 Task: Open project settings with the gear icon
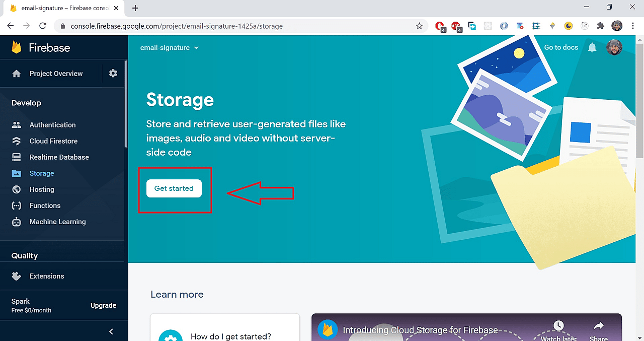pyautogui.click(x=113, y=73)
